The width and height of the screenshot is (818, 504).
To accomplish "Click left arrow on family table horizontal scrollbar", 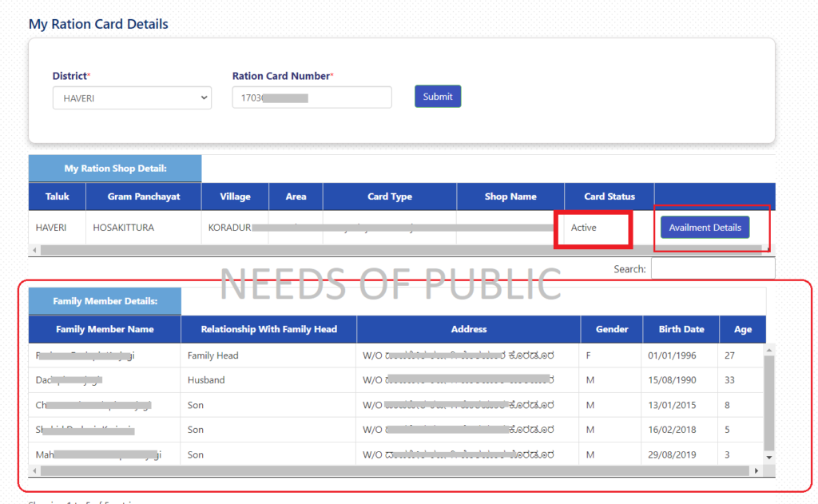I will click(34, 471).
